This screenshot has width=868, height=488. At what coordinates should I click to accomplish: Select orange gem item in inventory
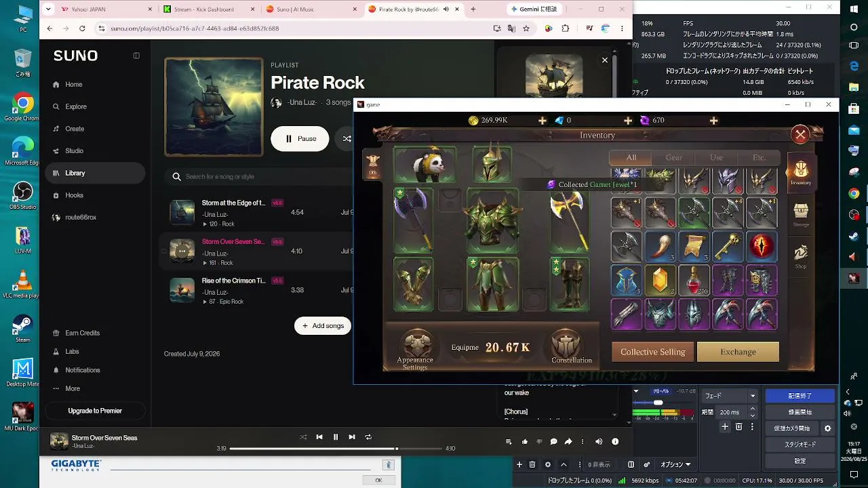(660, 280)
